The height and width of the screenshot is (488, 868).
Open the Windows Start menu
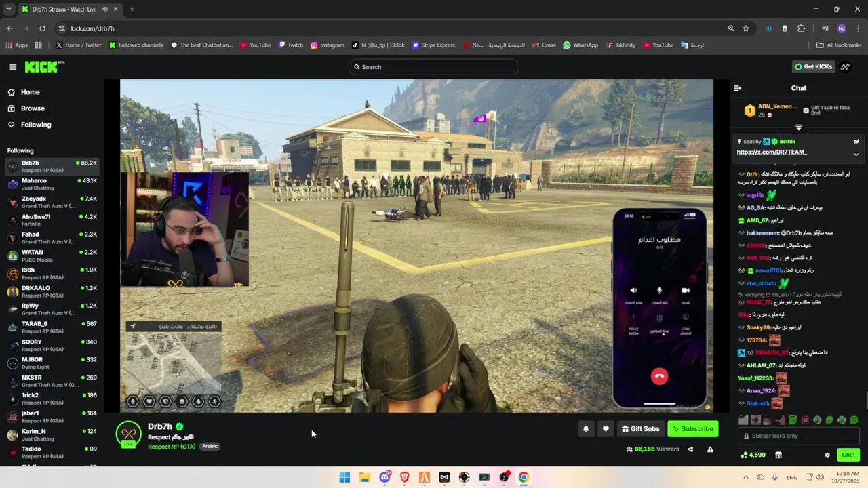coord(344,477)
